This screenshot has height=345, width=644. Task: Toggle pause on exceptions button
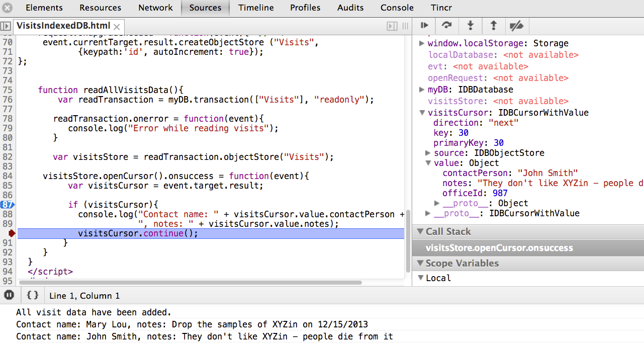[9, 296]
